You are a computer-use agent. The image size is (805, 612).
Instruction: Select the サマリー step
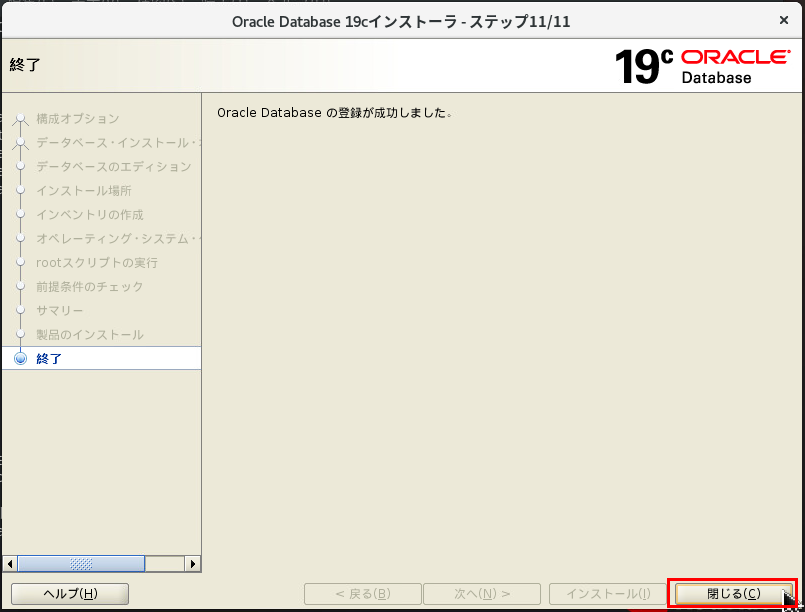[60, 311]
